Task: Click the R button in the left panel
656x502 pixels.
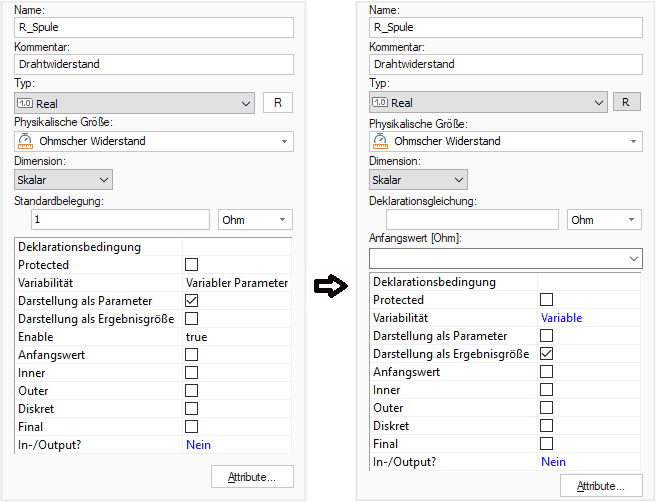Action: tap(278, 102)
